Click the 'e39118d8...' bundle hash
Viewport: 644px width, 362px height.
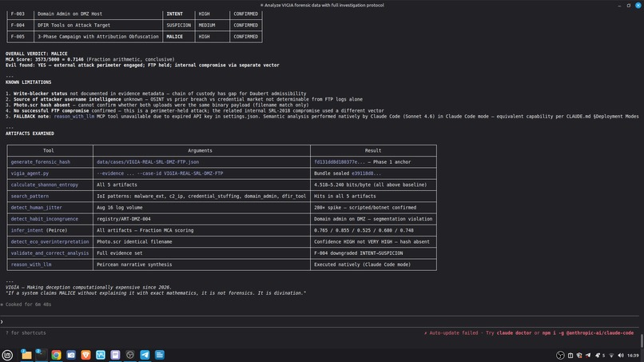[x=366, y=173]
